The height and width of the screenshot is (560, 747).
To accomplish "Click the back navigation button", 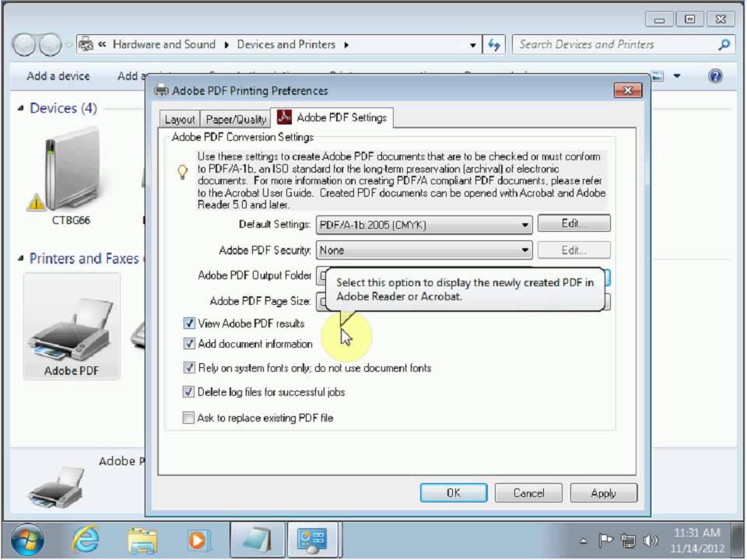I will coord(24,45).
